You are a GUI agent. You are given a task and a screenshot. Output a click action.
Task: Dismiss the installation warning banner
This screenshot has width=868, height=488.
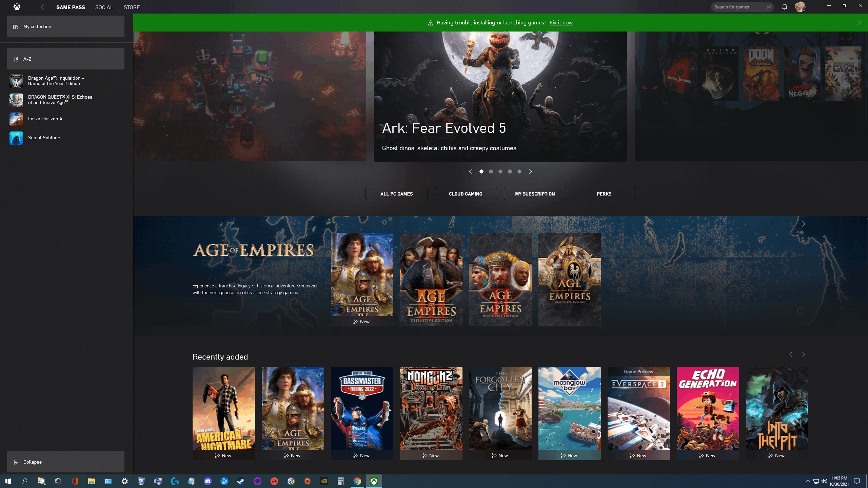[860, 22]
